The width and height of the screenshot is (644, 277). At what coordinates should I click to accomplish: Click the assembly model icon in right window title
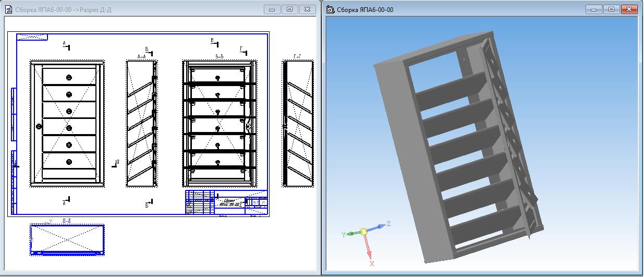point(330,9)
